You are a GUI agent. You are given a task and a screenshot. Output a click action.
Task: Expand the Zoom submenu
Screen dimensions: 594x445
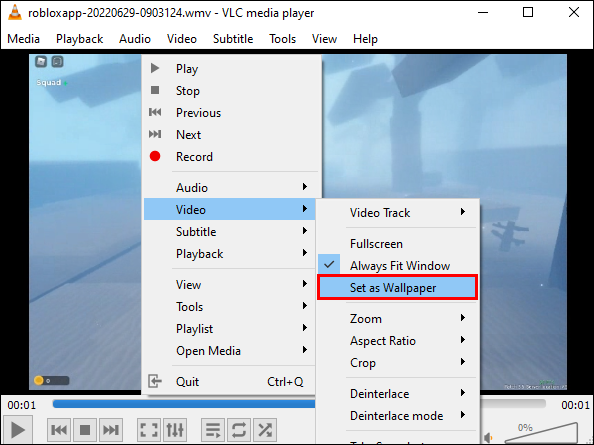pos(397,319)
